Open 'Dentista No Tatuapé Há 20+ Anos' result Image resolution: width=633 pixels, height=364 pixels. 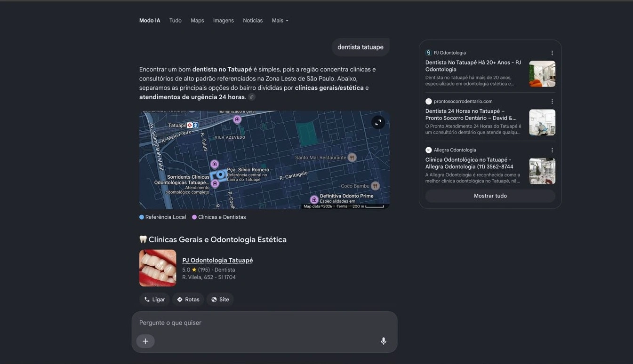coord(473,66)
